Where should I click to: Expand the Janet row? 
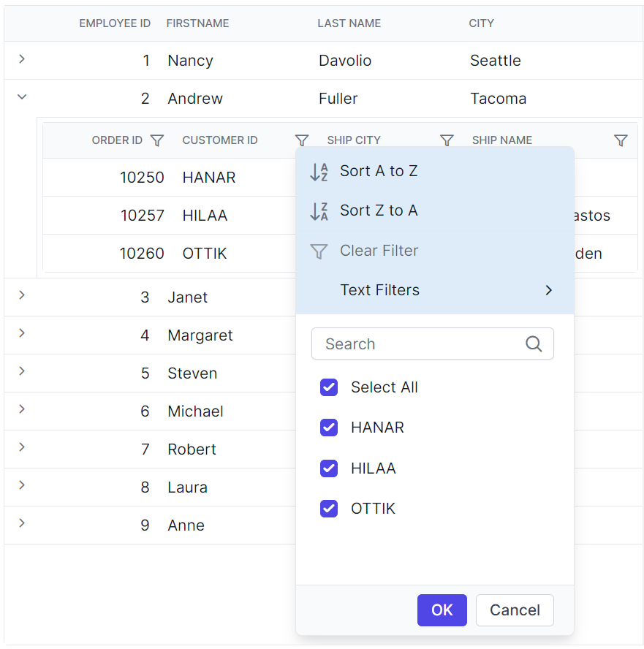[x=22, y=295]
